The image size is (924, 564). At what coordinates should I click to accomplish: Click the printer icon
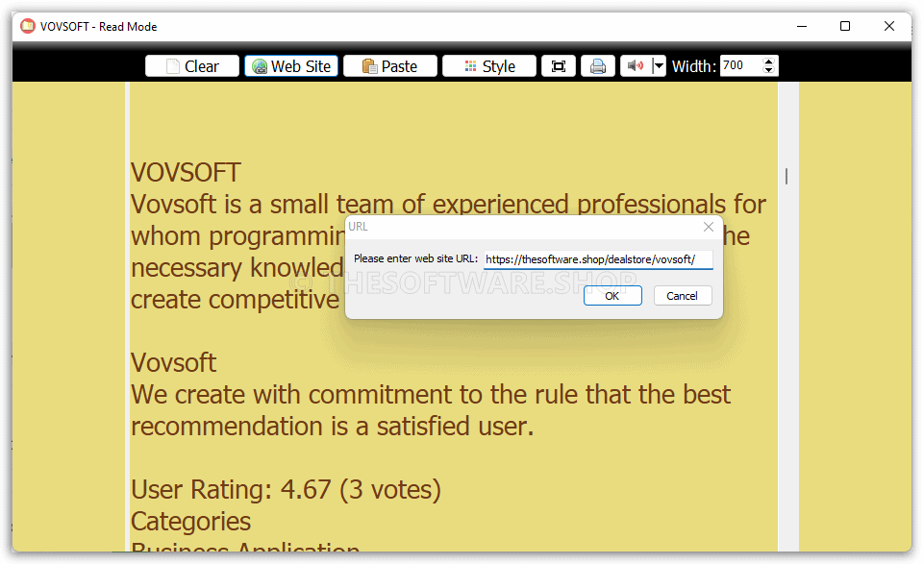pyautogui.click(x=598, y=66)
